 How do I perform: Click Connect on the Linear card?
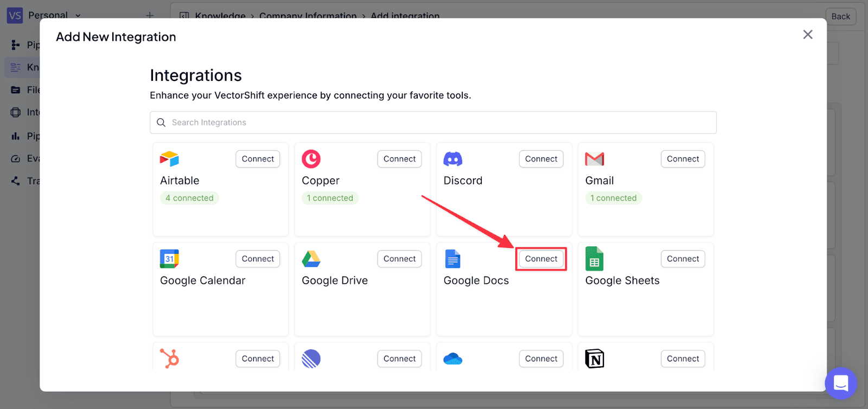coord(399,359)
